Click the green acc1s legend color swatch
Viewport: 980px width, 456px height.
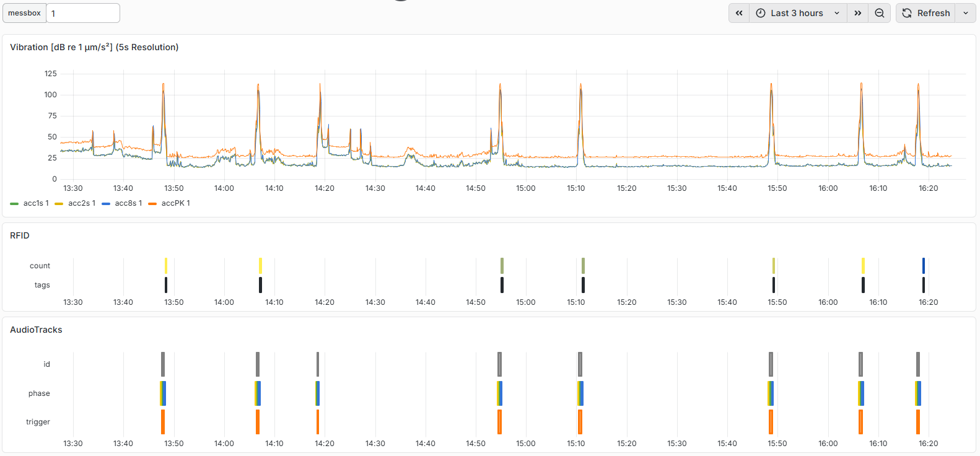pyautogui.click(x=14, y=204)
